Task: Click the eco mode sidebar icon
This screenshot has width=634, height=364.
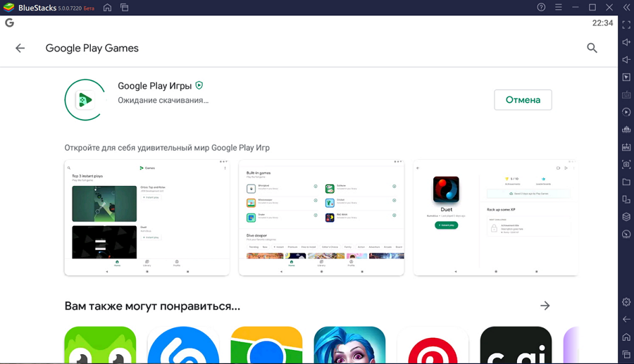Action: pos(626,234)
